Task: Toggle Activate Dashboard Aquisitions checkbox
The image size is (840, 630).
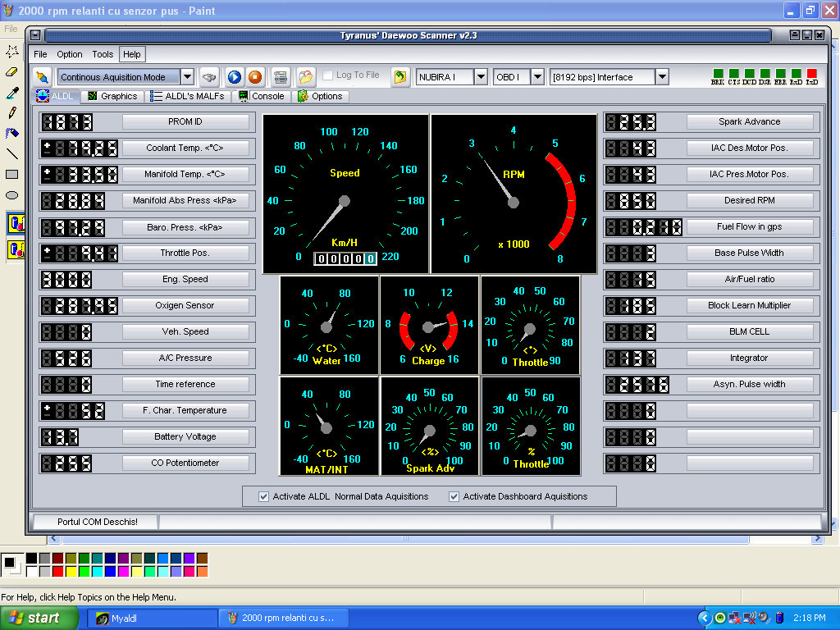Action: (x=454, y=496)
